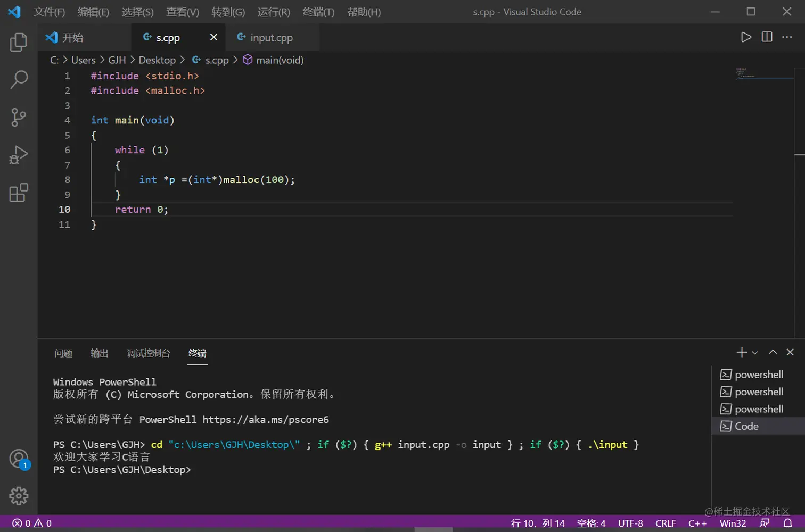Image resolution: width=805 pixels, height=532 pixels.
Task: Click the s.cpp breadcrumb segment
Action: coord(210,60)
